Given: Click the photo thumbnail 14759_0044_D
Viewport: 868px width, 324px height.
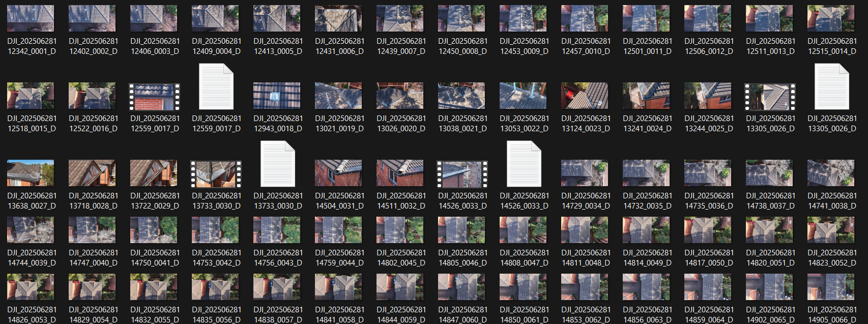Looking at the screenshot, I should (x=339, y=230).
